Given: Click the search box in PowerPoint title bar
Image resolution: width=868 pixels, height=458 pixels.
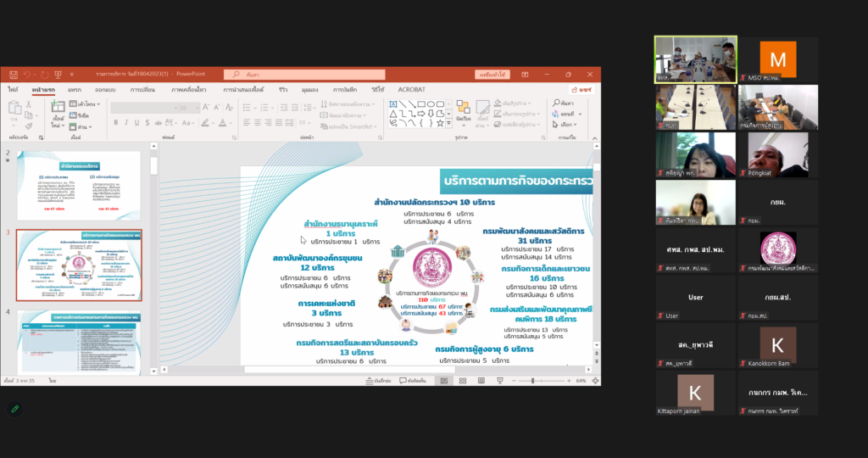Looking at the screenshot, I should coord(304,74).
